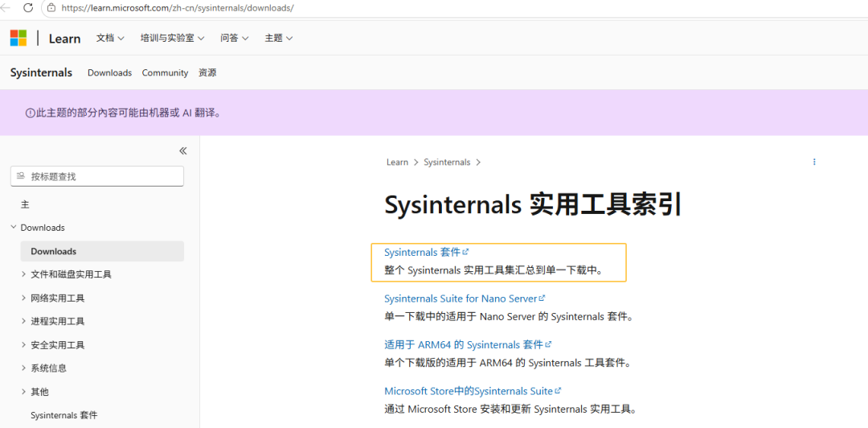Click the Sysinternals 实用工具索引 heading

point(533,205)
